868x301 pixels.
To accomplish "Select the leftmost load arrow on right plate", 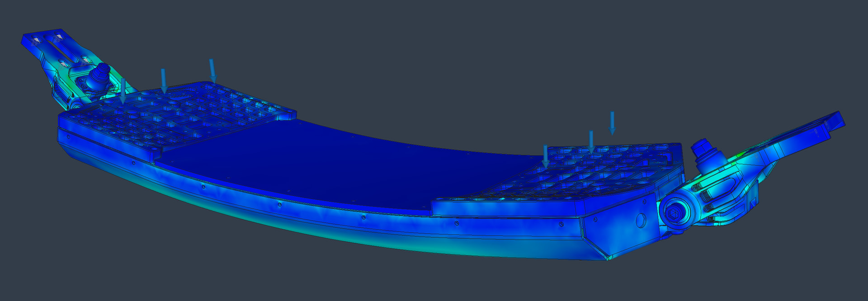I will 546,156.
